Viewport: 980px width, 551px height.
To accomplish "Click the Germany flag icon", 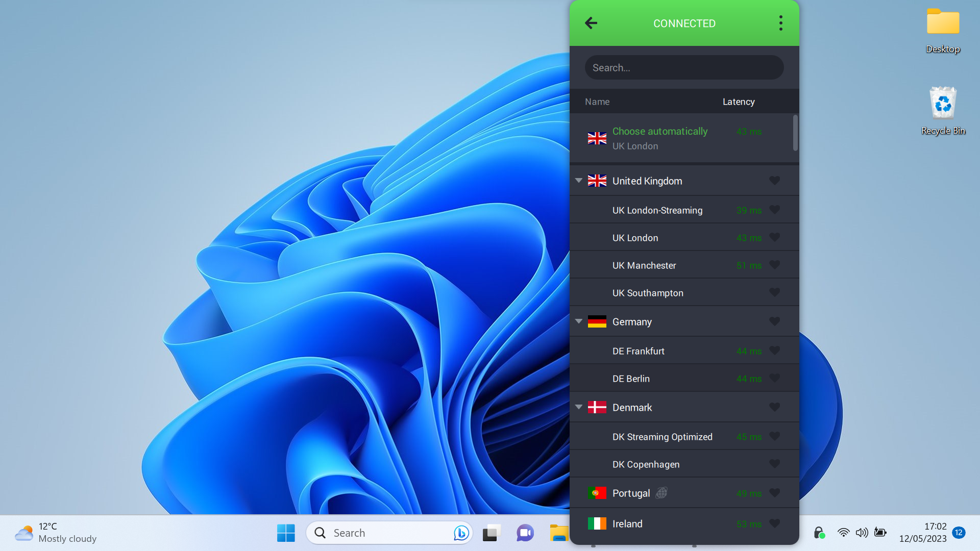I will tap(597, 321).
